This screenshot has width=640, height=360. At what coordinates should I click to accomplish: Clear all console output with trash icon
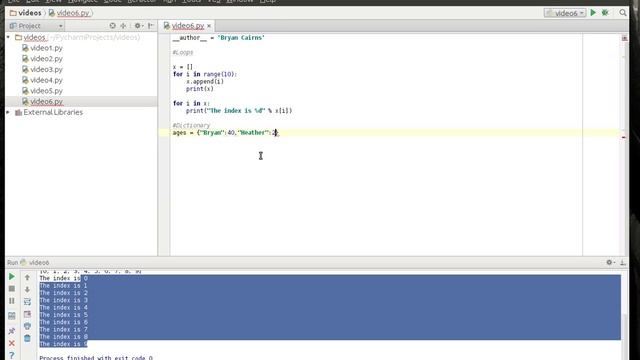point(27,338)
